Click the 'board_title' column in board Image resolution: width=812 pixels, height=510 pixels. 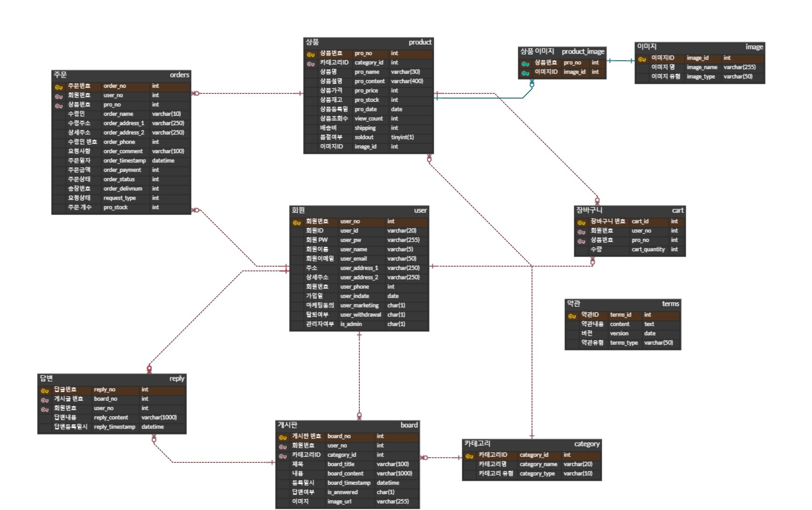coord(341,464)
